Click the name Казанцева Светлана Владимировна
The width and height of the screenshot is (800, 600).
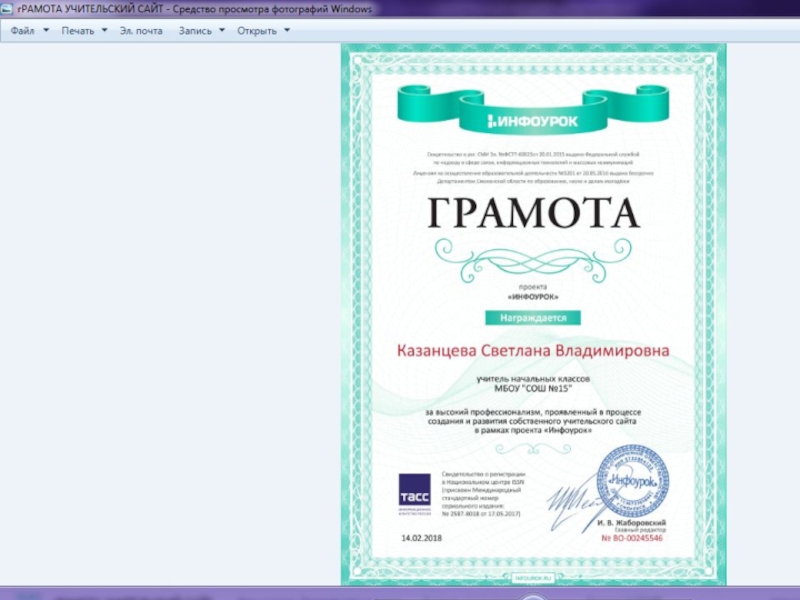(533, 351)
